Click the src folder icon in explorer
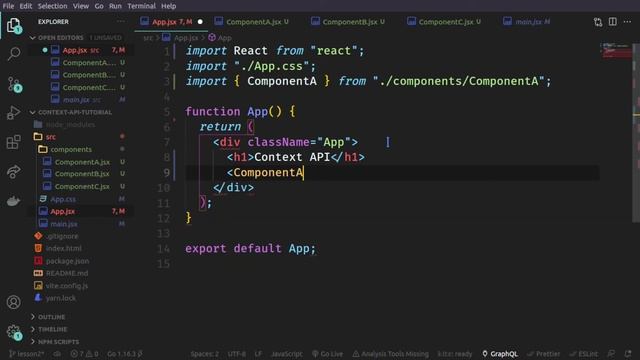The width and height of the screenshot is (640, 360). (38, 136)
